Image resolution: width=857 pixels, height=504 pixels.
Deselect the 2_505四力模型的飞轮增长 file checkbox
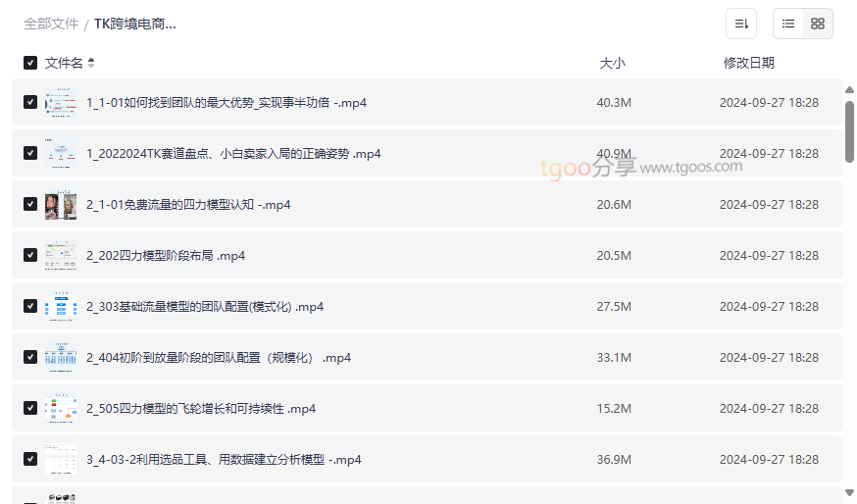pos(30,408)
